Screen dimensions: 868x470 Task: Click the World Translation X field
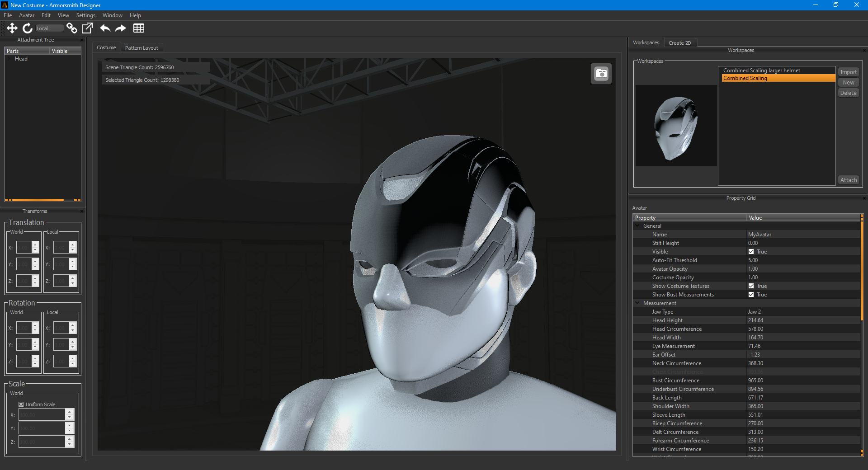(x=24, y=248)
